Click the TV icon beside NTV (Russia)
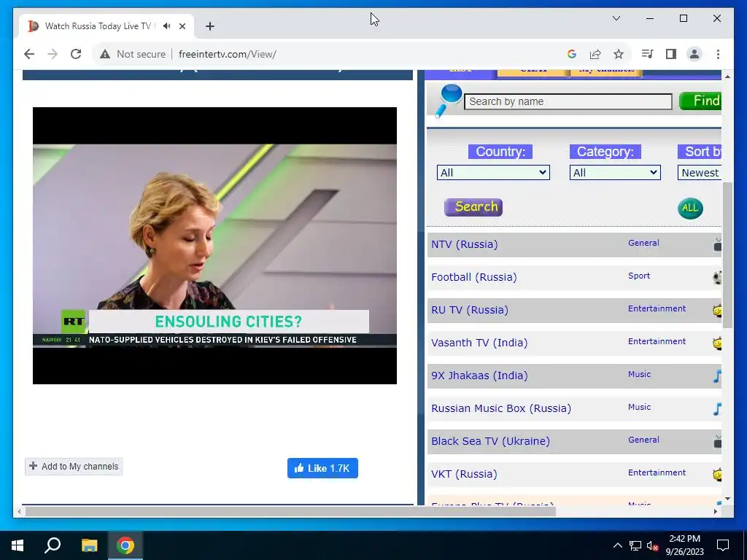The height and width of the screenshot is (560, 747). (718, 245)
